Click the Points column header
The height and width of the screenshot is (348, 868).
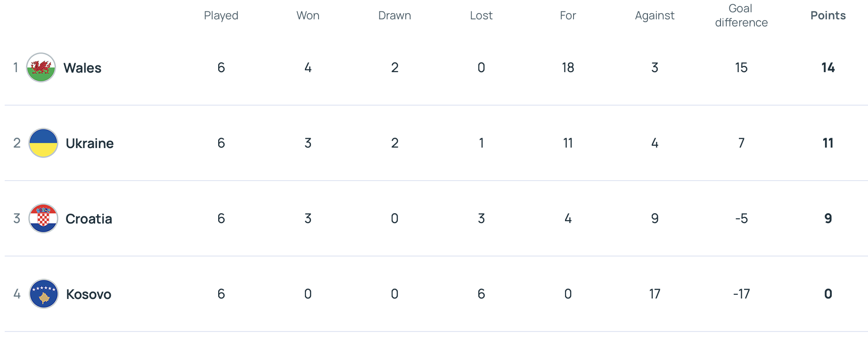click(828, 16)
